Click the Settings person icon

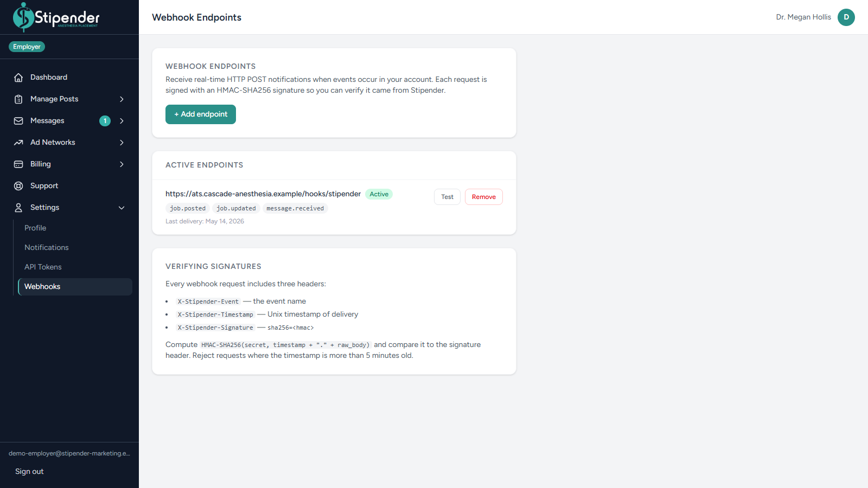[18, 208]
